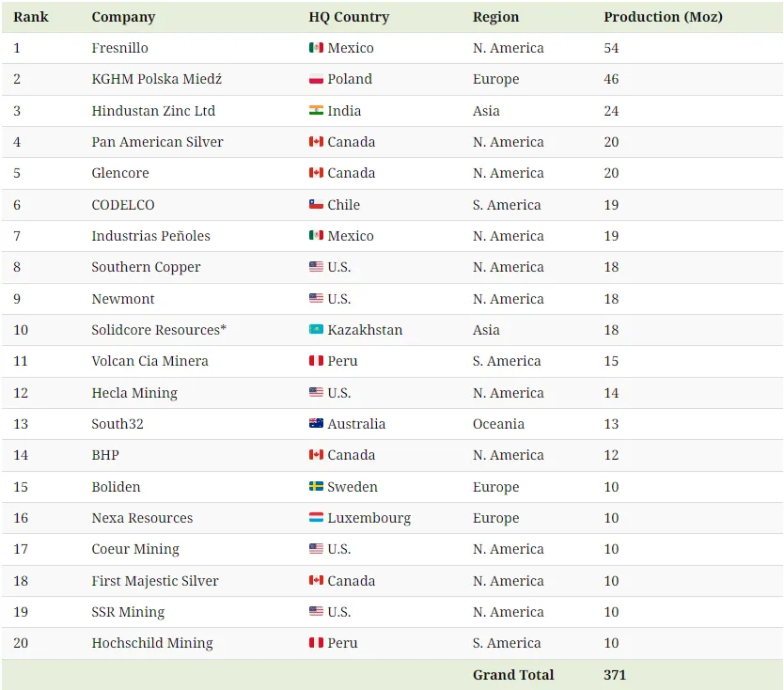Click the Sweden flag icon
784x690 pixels.
pos(316,487)
